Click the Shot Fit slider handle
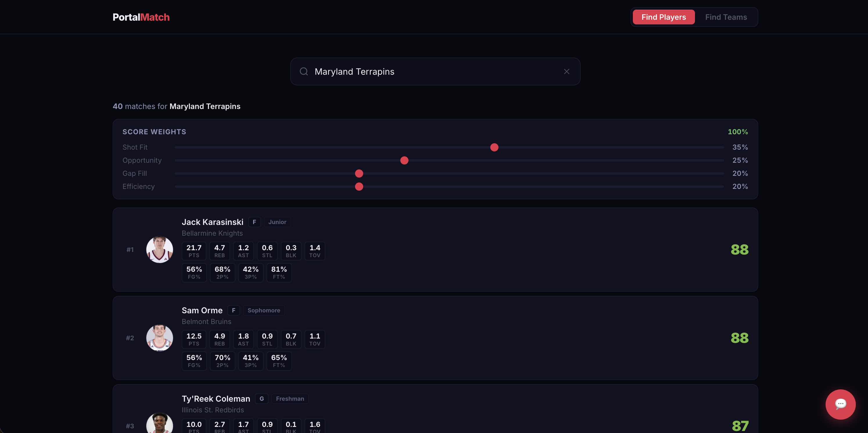 pos(494,147)
